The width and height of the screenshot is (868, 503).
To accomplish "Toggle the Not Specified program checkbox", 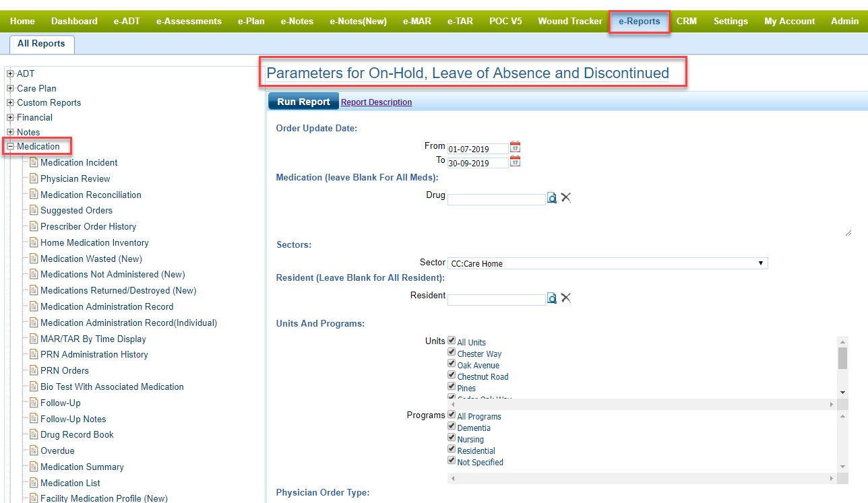I will [452, 461].
